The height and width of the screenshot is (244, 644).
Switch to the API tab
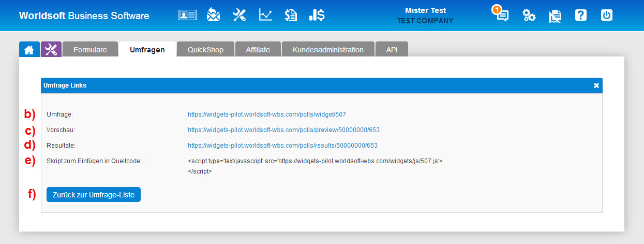point(392,50)
